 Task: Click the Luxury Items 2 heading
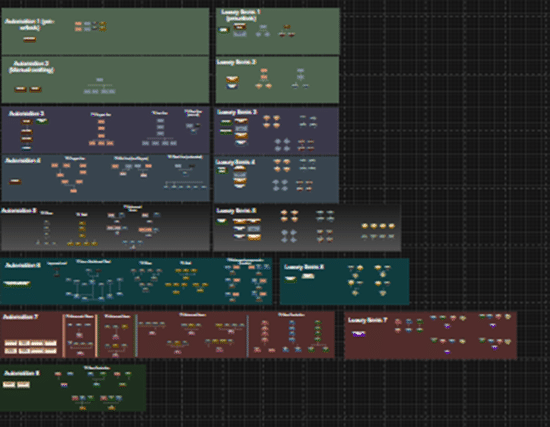tap(236, 62)
